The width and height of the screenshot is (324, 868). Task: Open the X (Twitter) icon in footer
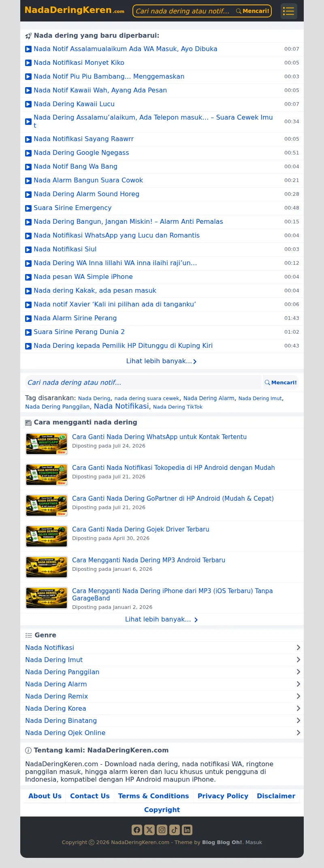coord(149,829)
